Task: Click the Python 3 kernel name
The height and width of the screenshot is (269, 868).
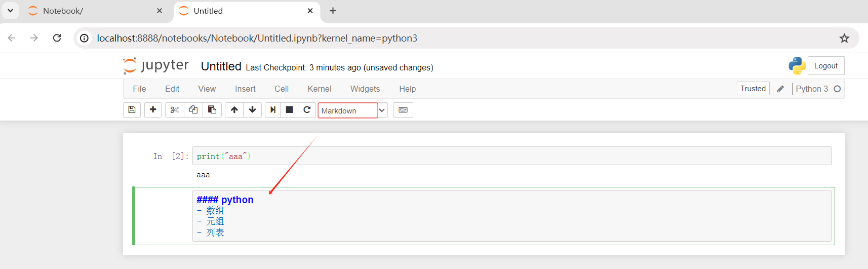Action: pyautogui.click(x=812, y=89)
